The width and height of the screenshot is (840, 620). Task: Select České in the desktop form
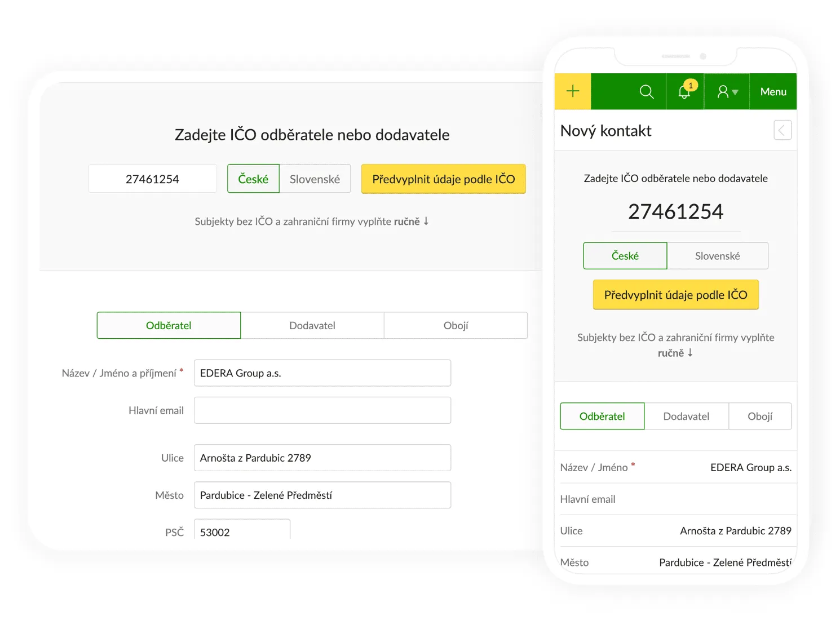(x=253, y=179)
